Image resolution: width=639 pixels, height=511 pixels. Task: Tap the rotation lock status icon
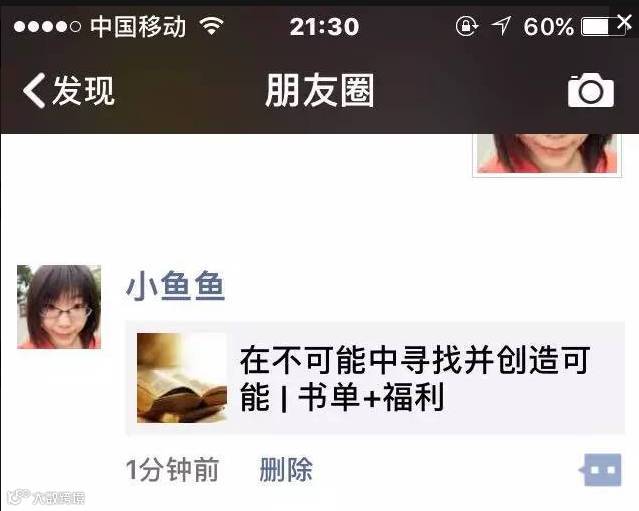pyautogui.click(x=467, y=26)
